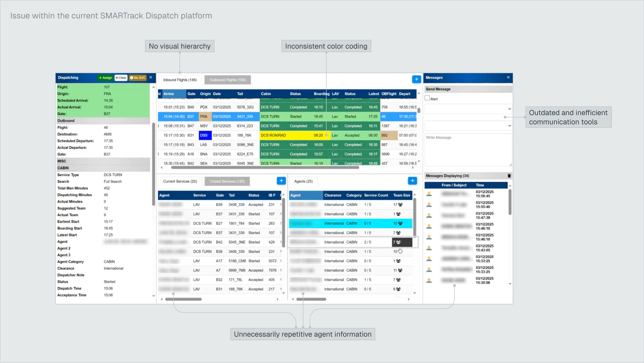Click the Write Message text area
644x363 pixels.
point(468,150)
